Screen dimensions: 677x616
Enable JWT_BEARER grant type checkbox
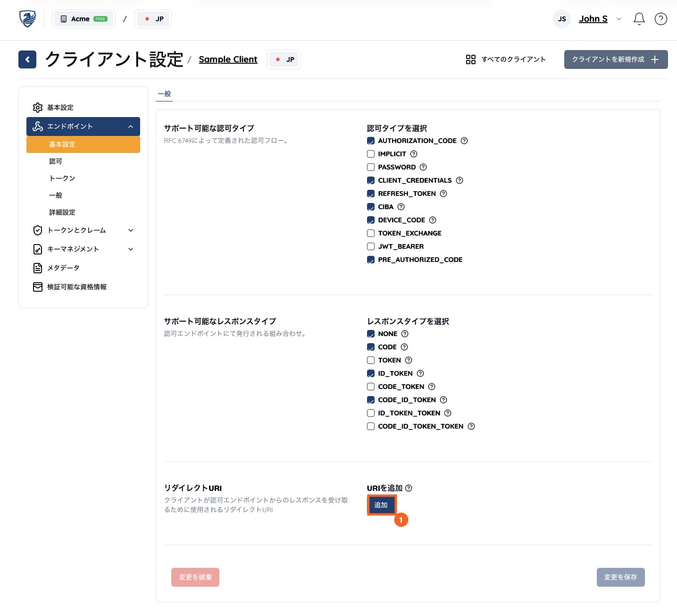371,246
